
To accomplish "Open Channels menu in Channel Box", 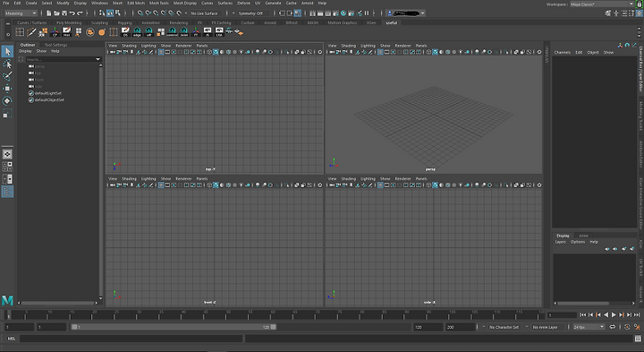I will pos(563,52).
